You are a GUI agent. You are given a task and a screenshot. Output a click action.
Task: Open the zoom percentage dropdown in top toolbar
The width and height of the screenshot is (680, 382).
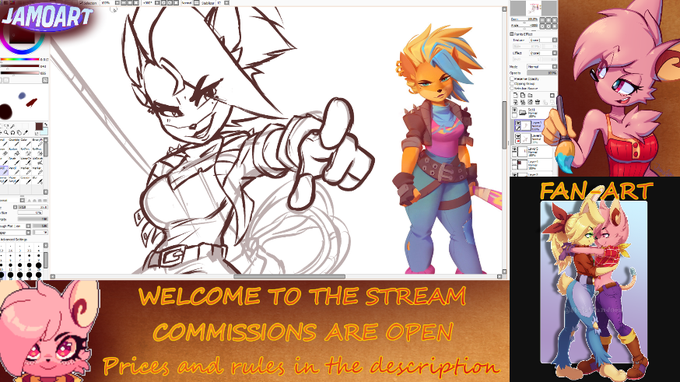pos(118,3)
